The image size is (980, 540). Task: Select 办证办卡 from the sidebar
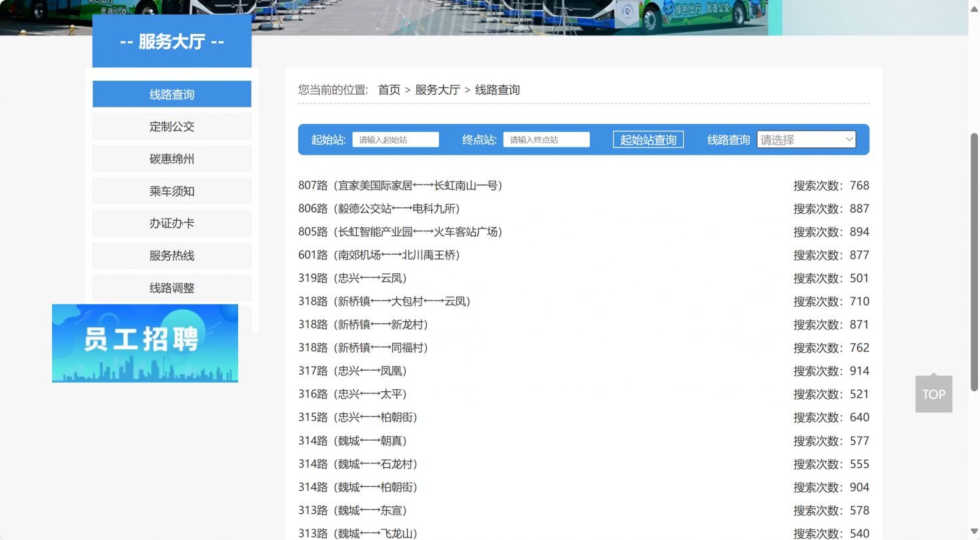pos(171,223)
